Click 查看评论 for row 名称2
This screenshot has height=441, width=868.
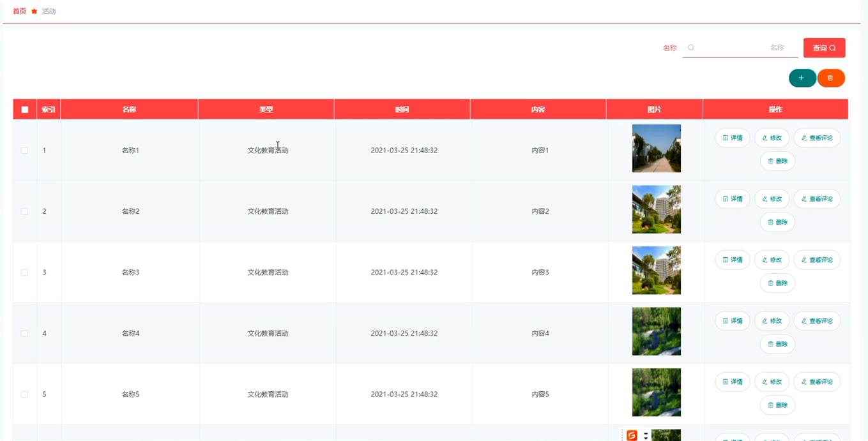pyautogui.click(x=817, y=199)
